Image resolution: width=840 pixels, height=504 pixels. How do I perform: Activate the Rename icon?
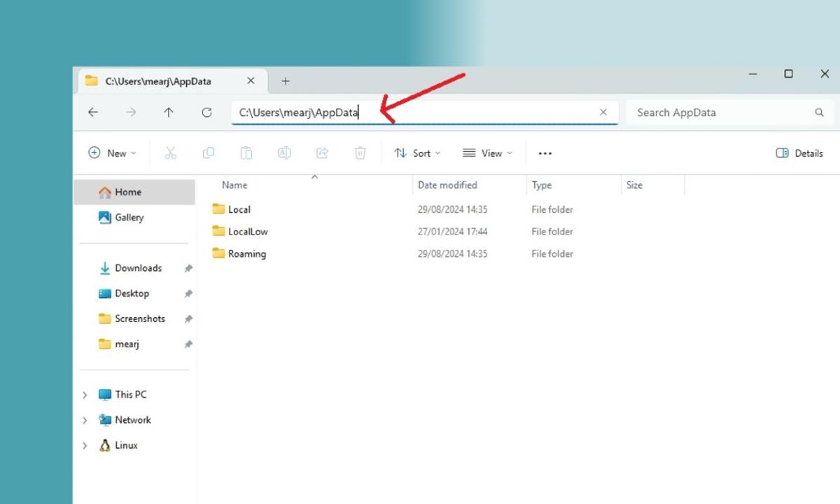click(x=283, y=153)
